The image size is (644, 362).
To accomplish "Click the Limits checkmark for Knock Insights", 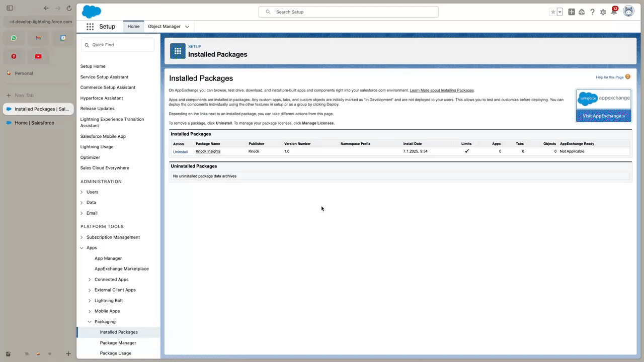I will 467,151.
